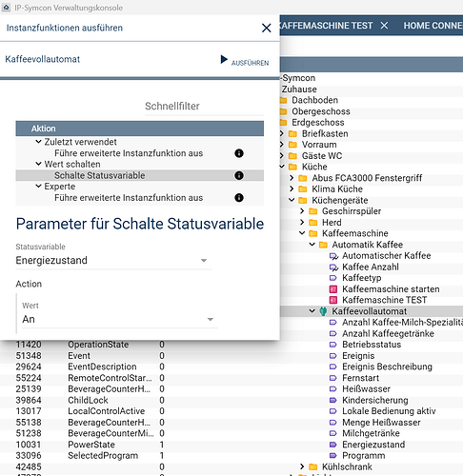Click the Kaffemaschine TEST script icon
463x476 pixels.
click(x=333, y=300)
